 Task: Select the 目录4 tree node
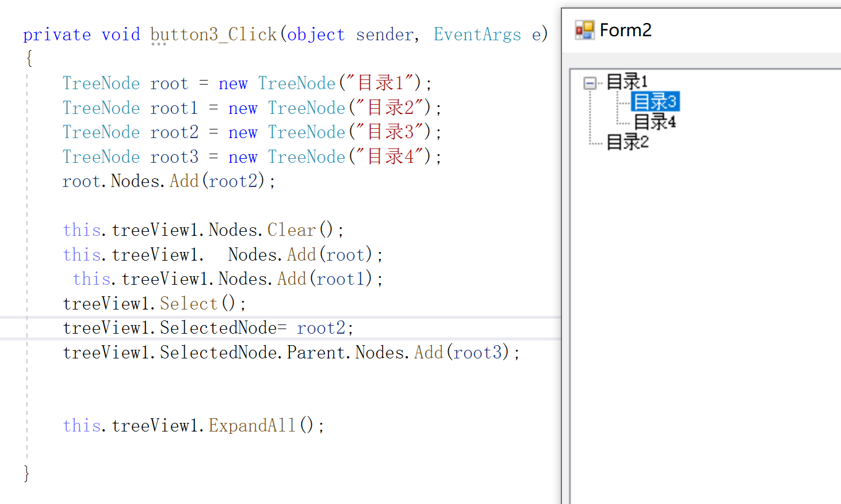(655, 121)
